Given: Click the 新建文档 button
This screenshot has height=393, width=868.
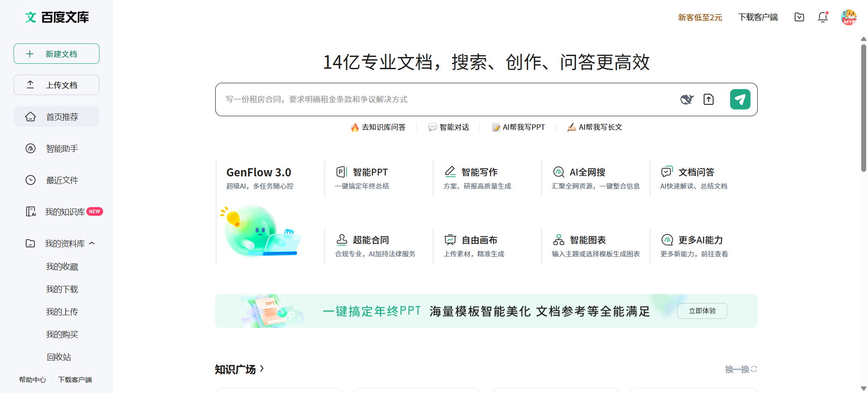Looking at the screenshot, I should pos(57,54).
